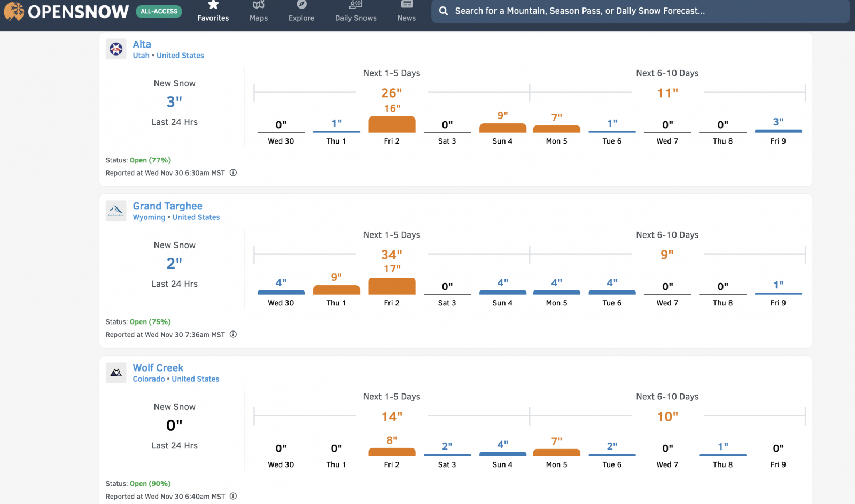Open the Wolf Creek resort link

pyautogui.click(x=158, y=368)
